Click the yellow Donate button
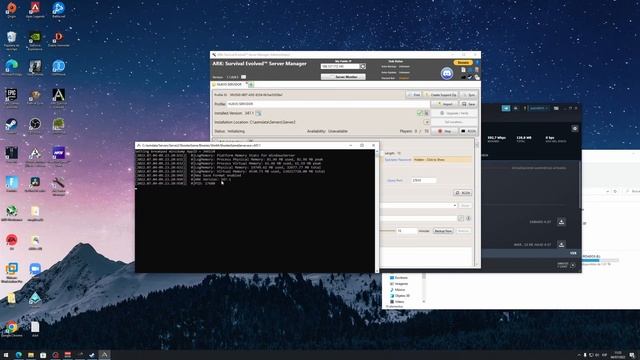Screen dimensions: 640x360 click(463, 62)
